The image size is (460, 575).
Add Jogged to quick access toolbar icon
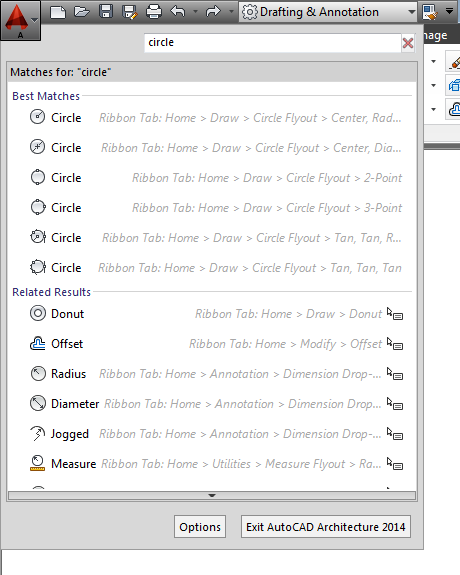395,434
